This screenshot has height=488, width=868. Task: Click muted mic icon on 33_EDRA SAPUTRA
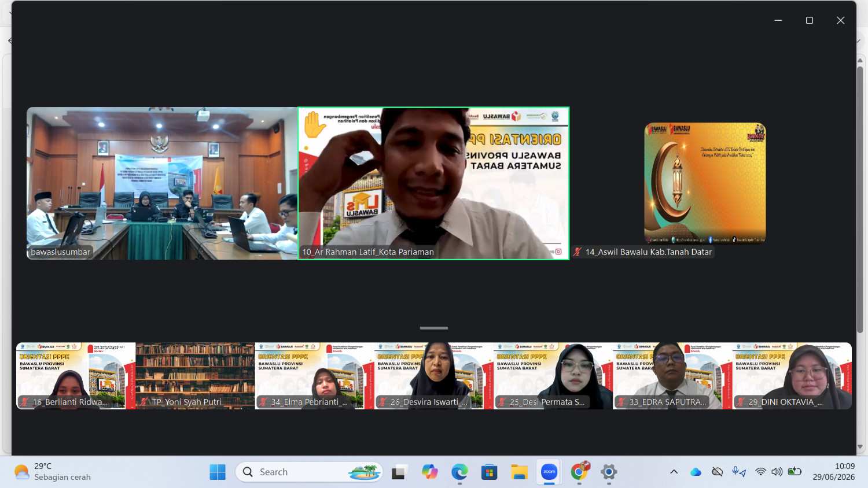tap(621, 402)
